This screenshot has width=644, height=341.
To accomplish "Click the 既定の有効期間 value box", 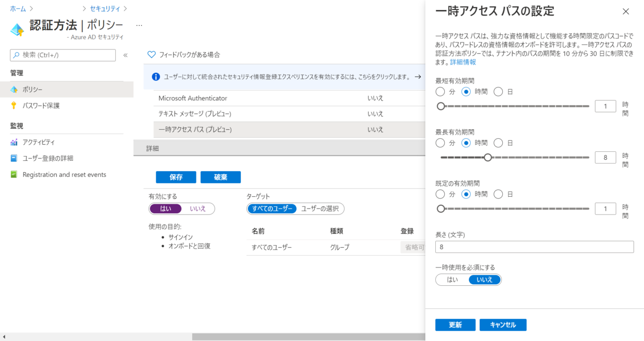I will coord(605,209).
